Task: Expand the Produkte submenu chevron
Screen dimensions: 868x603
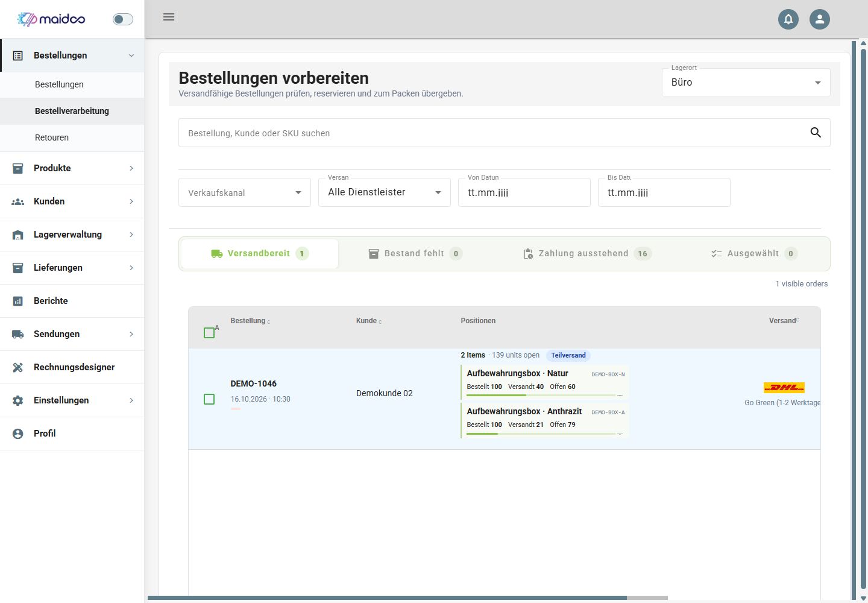Action: coord(131,168)
